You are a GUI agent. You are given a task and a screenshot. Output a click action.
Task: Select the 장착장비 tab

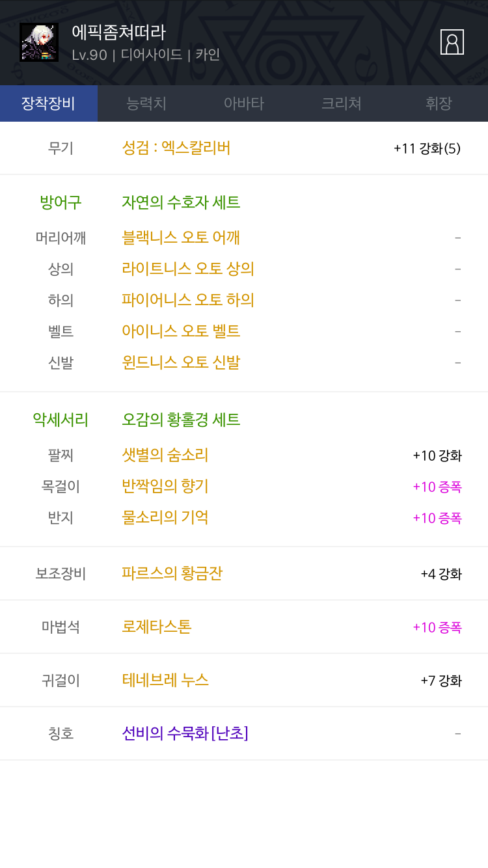(49, 103)
